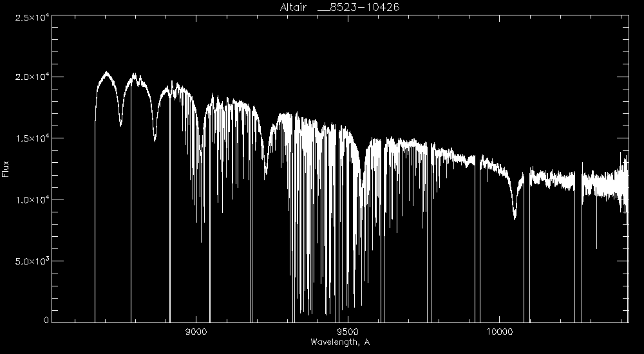This screenshot has height=354, width=644.
Task: Click the 1.0×10⁴ y-axis tick label
Action: pyautogui.click(x=31, y=200)
